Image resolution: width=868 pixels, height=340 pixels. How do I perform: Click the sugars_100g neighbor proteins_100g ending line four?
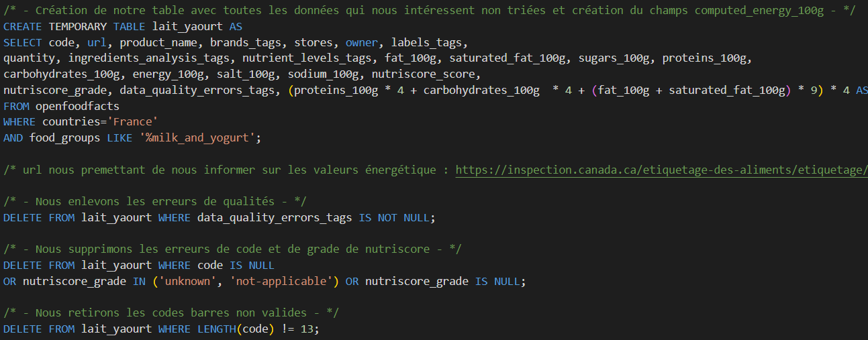(x=704, y=58)
